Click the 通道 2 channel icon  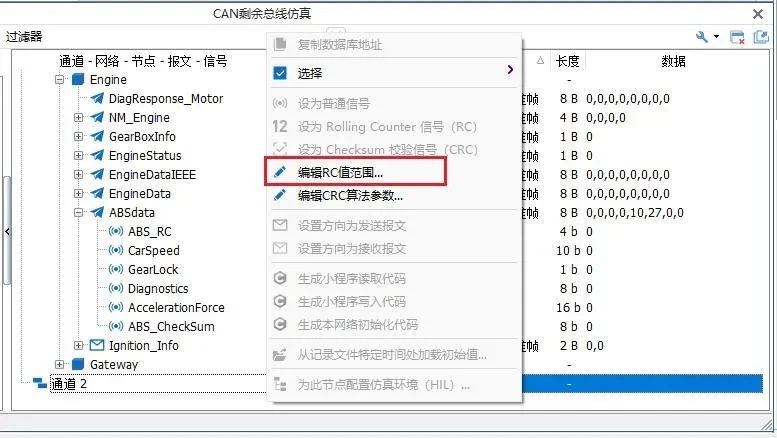click(39, 384)
